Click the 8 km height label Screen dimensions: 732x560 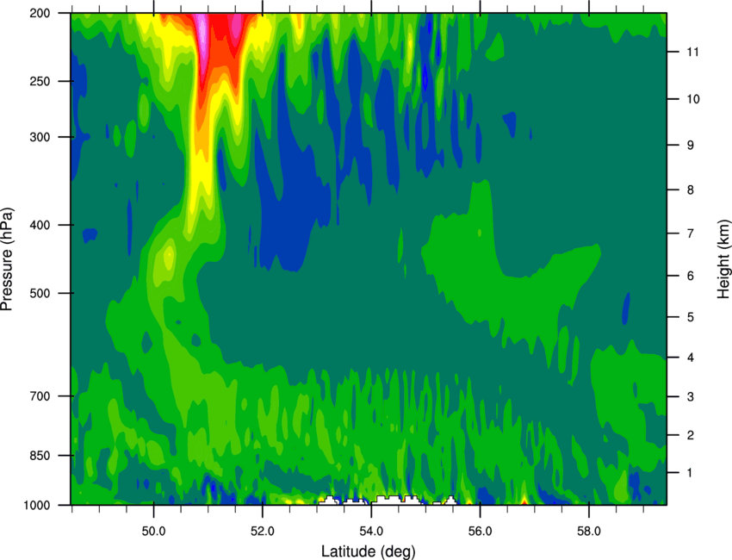[x=691, y=190]
